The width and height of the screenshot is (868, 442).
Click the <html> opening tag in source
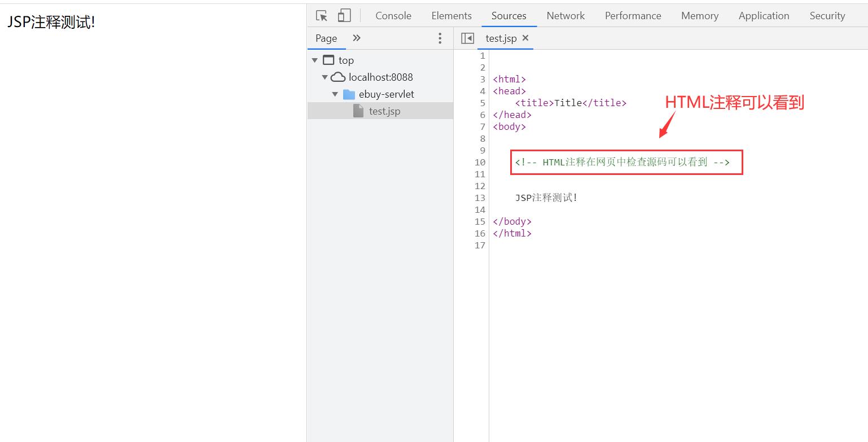tap(509, 80)
